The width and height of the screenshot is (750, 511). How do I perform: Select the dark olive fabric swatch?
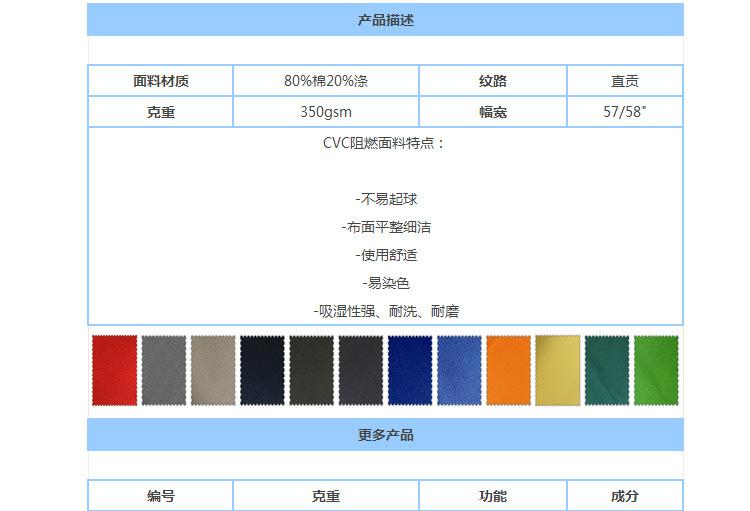point(312,370)
